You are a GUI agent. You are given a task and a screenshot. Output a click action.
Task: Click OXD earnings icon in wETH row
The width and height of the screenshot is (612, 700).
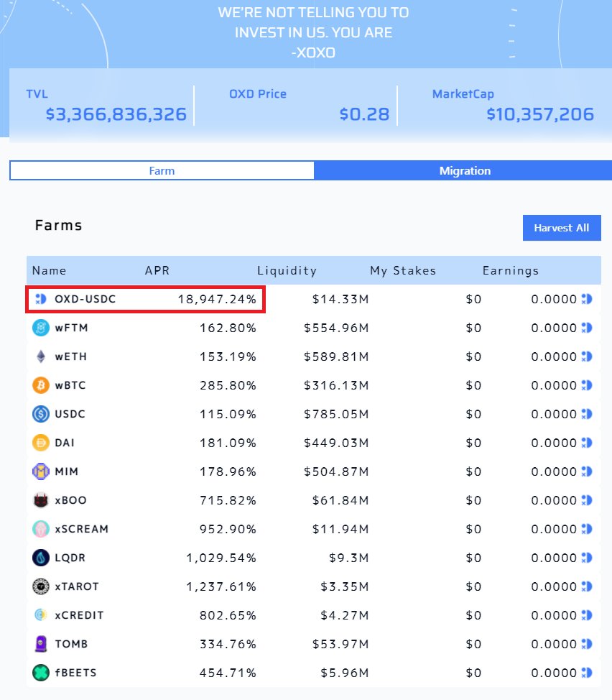click(587, 356)
